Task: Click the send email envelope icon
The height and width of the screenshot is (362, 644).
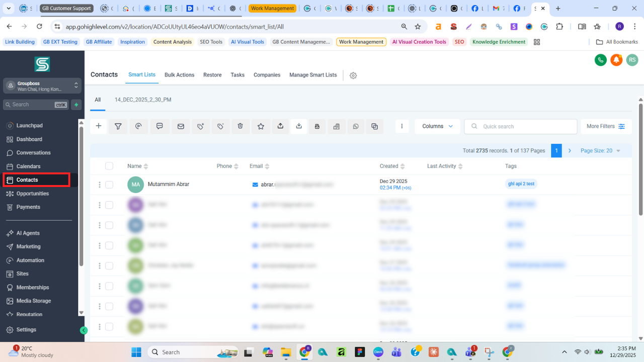Action: [181, 126]
